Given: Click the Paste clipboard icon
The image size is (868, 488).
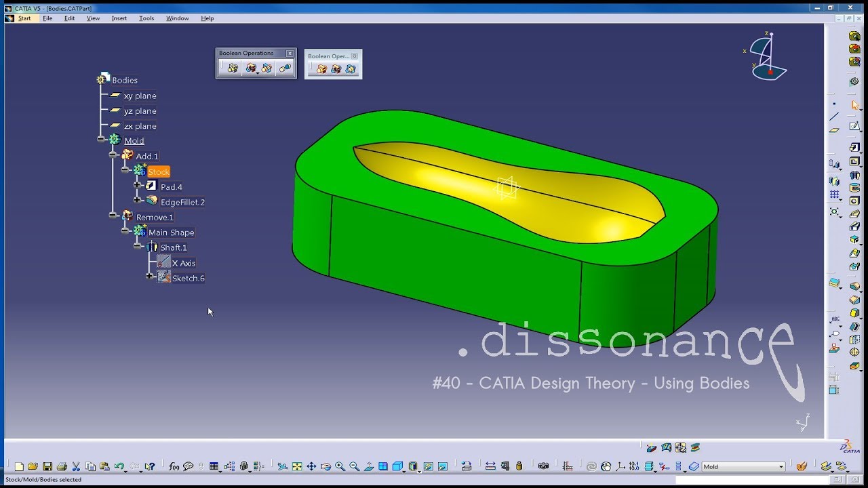Looking at the screenshot, I should (x=104, y=466).
